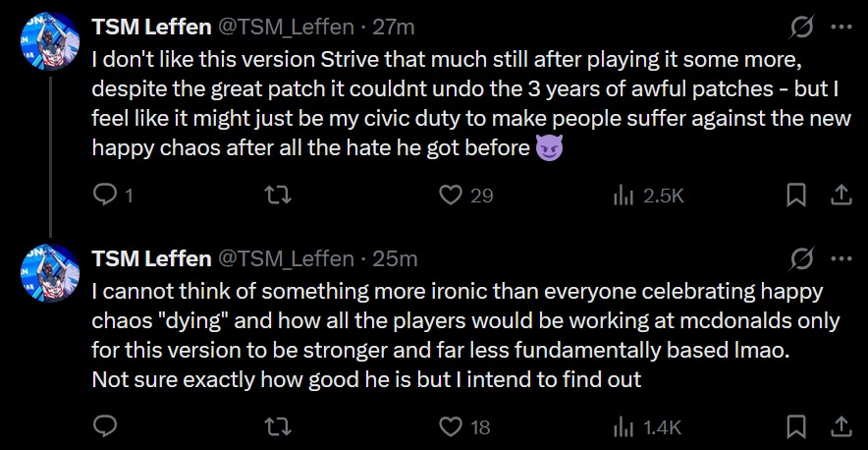Share the second tweet

[840, 425]
